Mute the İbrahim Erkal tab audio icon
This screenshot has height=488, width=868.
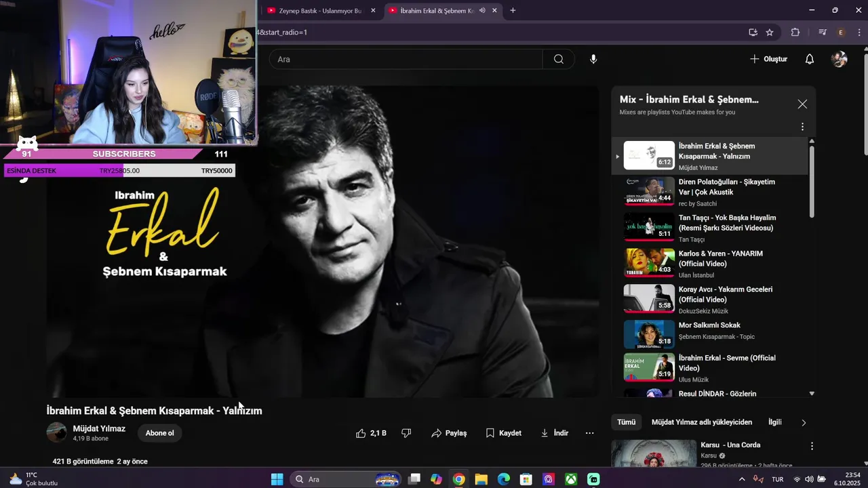tap(482, 10)
